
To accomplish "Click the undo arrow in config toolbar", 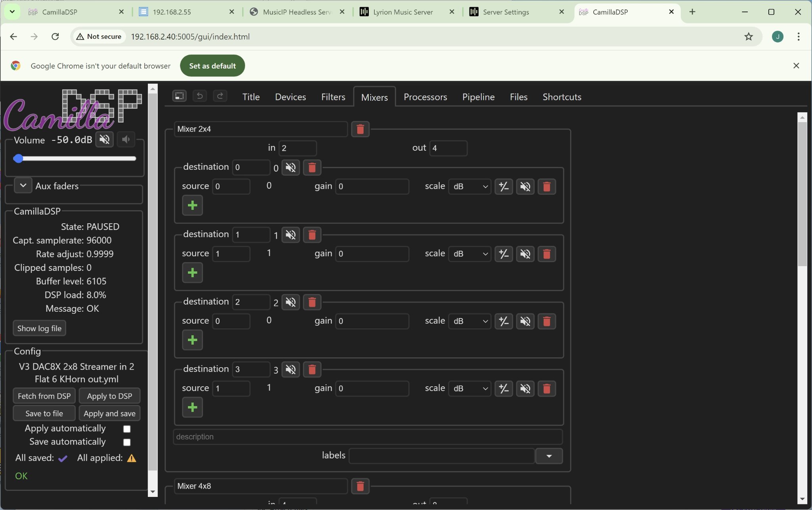I will click(x=200, y=96).
